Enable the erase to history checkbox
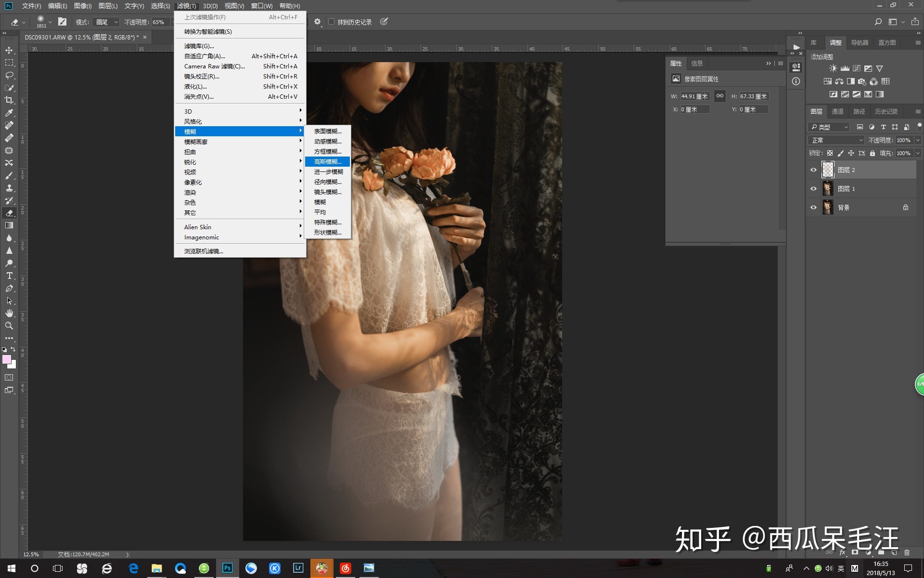 tap(331, 22)
